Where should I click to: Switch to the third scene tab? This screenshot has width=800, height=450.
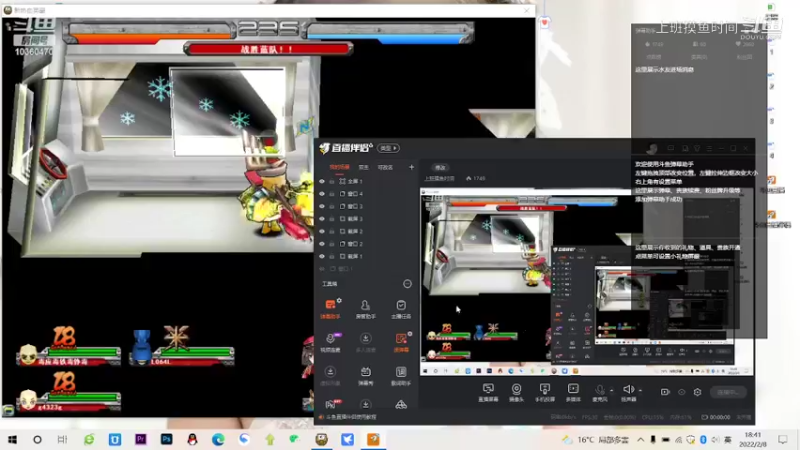tap(385, 167)
